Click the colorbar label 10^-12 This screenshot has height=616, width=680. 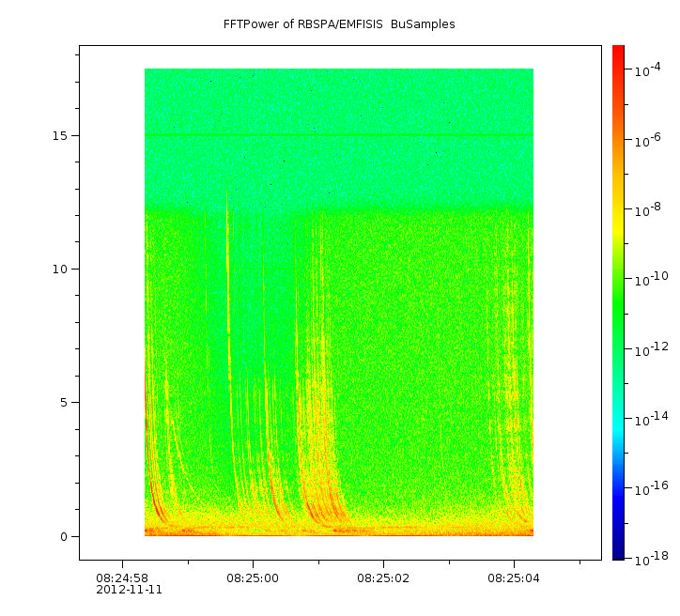(652, 349)
